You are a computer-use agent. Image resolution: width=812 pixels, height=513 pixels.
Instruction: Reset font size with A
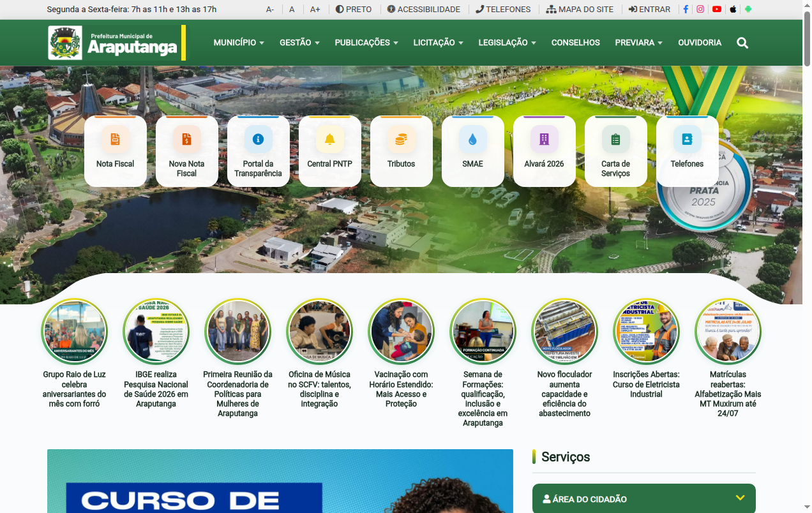point(292,10)
